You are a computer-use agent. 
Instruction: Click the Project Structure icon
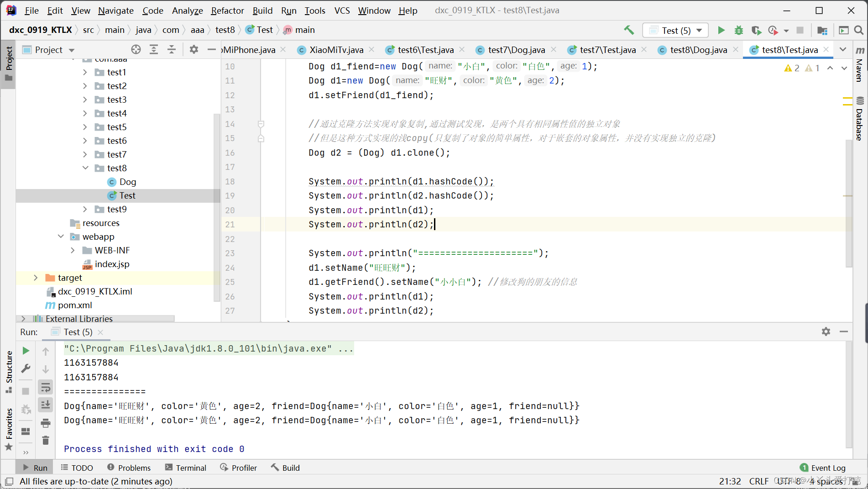(822, 30)
